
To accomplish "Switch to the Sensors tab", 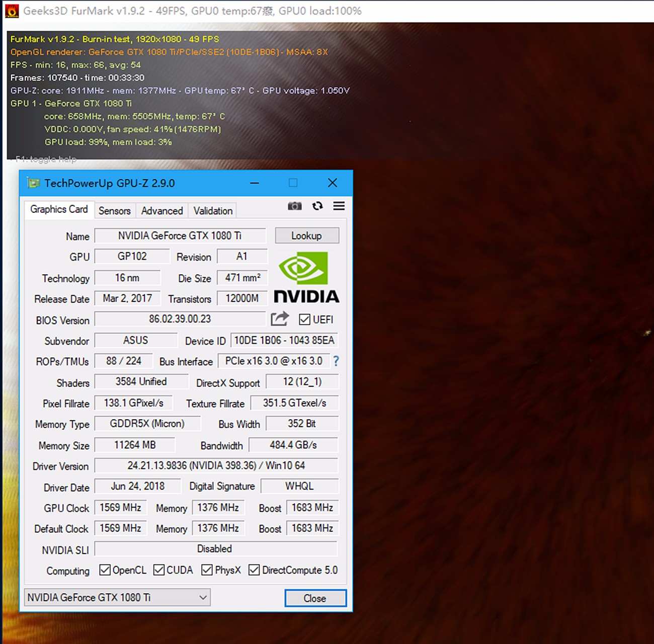I will 114,211.
